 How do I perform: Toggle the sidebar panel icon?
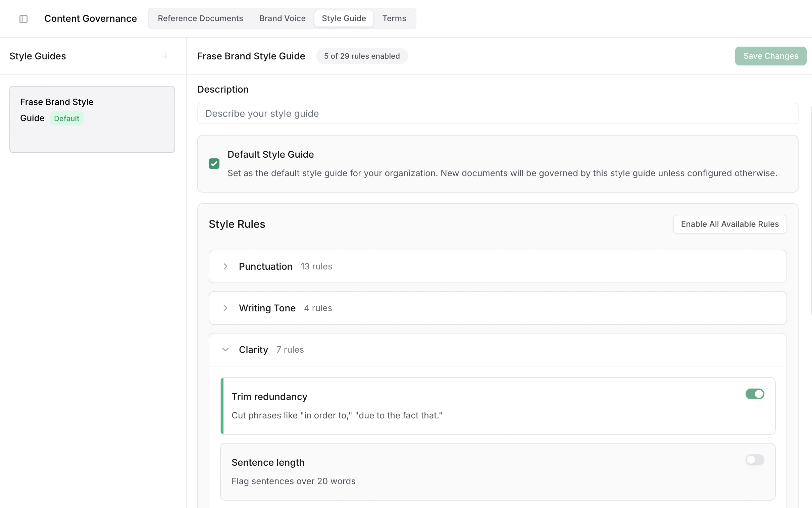pos(23,19)
